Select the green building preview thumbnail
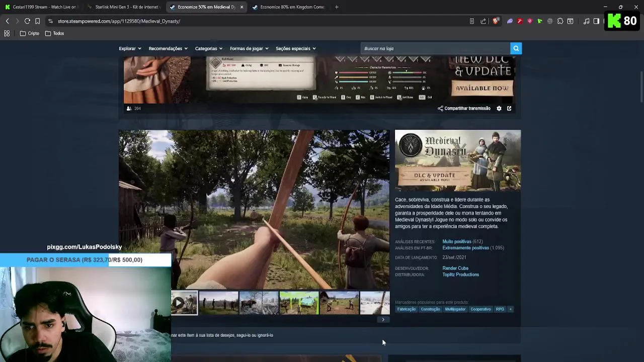This screenshot has height=362, width=644. tap(299, 303)
